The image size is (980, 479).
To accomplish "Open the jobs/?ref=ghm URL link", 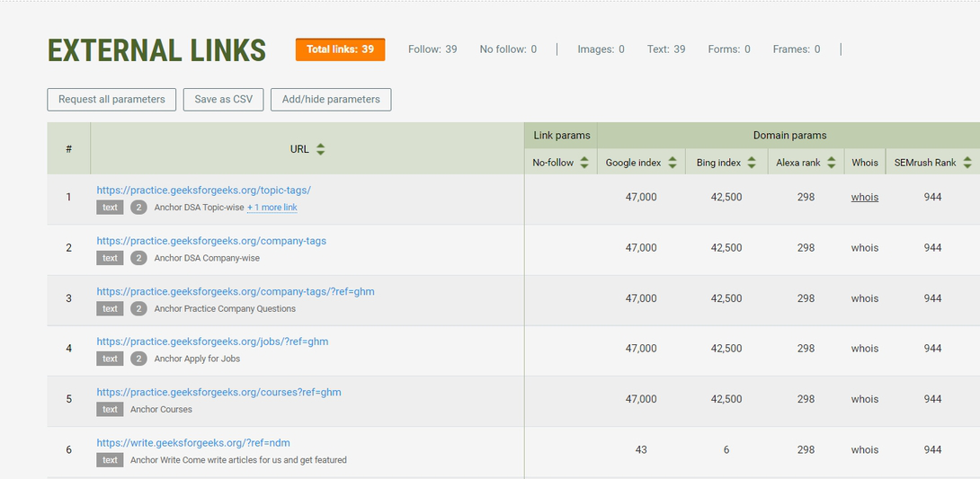I will [x=212, y=342].
